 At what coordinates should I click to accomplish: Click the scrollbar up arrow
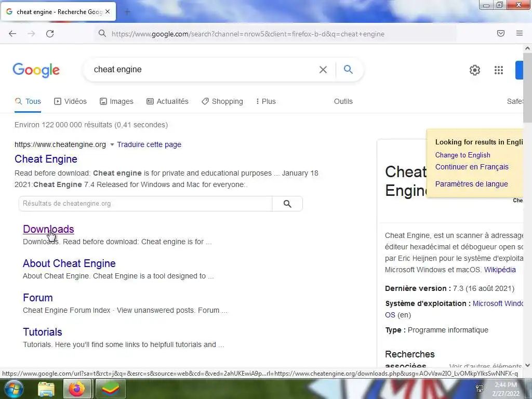tap(527, 48)
